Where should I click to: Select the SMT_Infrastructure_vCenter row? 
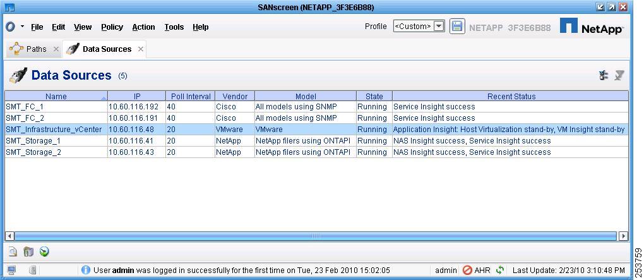(316, 130)
